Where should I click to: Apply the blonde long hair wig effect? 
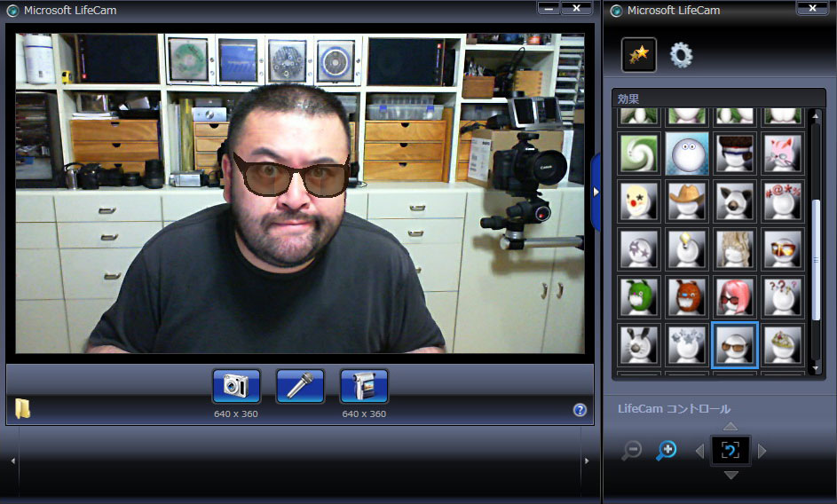point(735,249)
